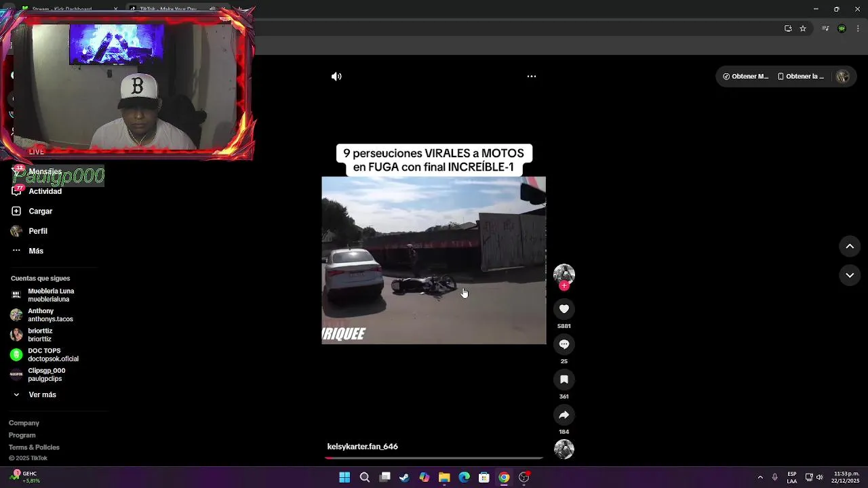This screenshot has height=488, width=868.
Task: Open Task View on the taskbar
Action: coord(384,477)
